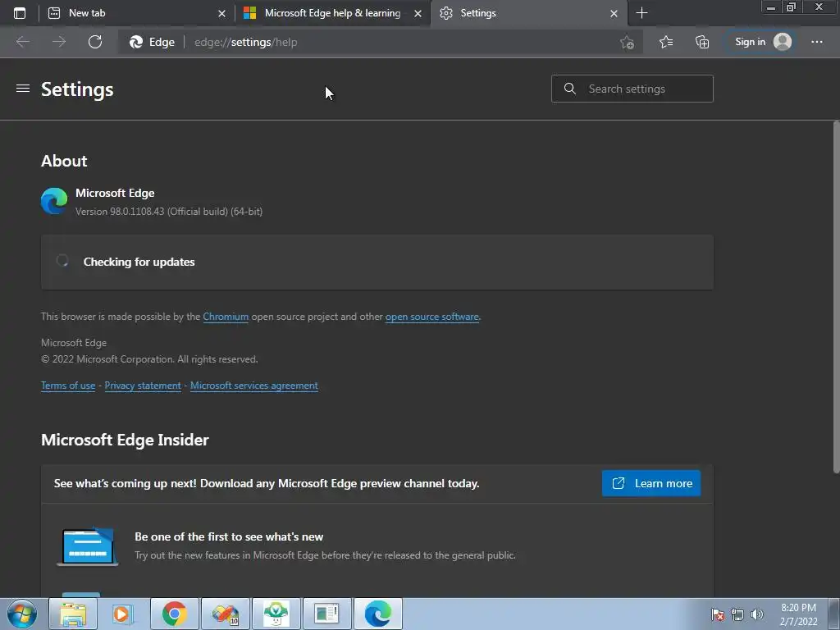Click the laptop illustration beside Be one of the first

point(88,546)
